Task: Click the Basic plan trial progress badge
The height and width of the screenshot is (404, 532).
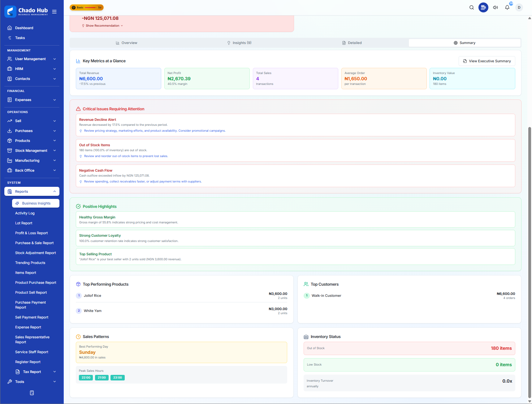Action: (x=87, y=7)
